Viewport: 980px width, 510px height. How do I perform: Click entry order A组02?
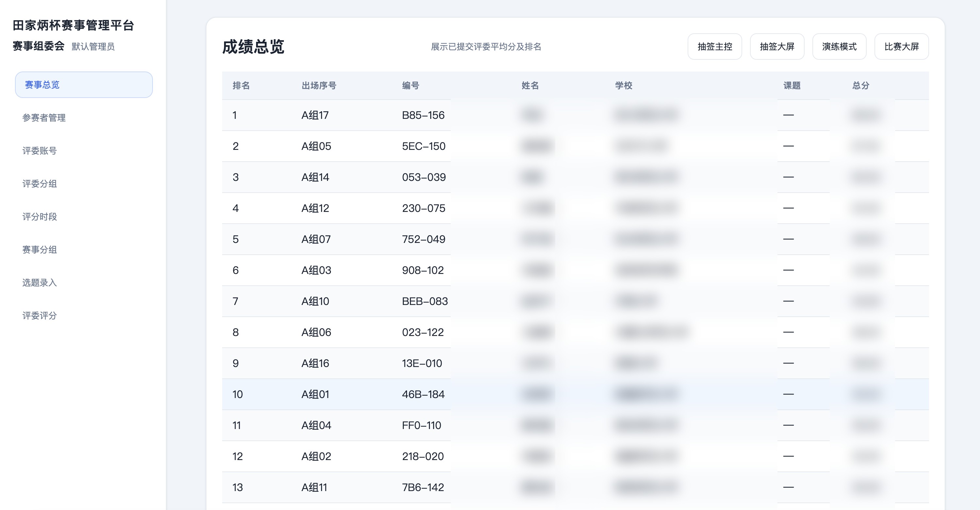click(316, 456)
